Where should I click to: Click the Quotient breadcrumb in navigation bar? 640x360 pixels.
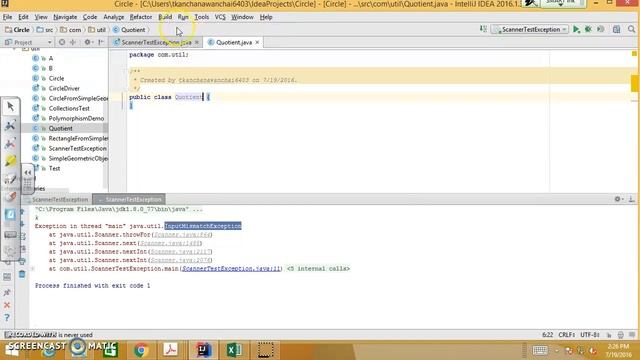pyautogui.click(x=129, y=30)
